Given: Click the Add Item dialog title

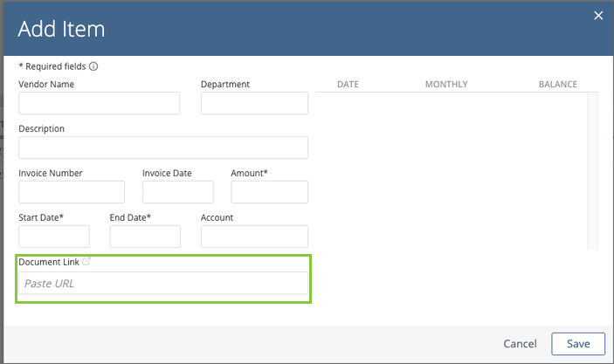Looking at the screenshot, I should pos(61,29).
